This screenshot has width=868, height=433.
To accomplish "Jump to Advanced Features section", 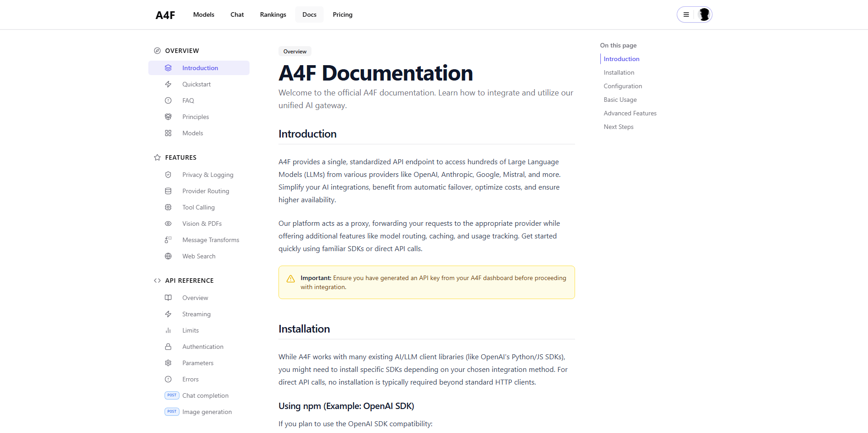I will coord(630,113).
